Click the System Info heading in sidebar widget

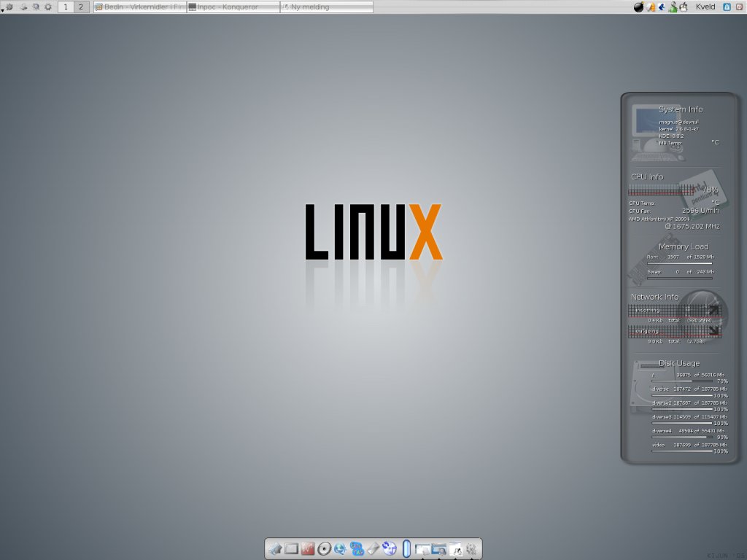point(681,109)
